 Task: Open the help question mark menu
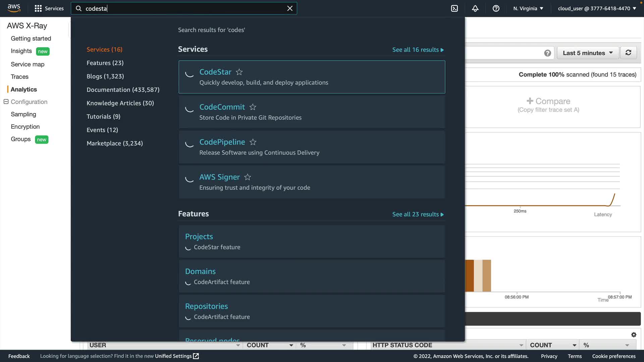496,8
